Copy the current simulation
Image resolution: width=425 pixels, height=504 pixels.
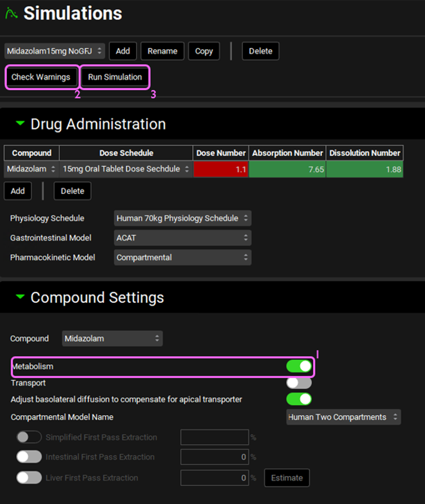click(x=203, y=51)
